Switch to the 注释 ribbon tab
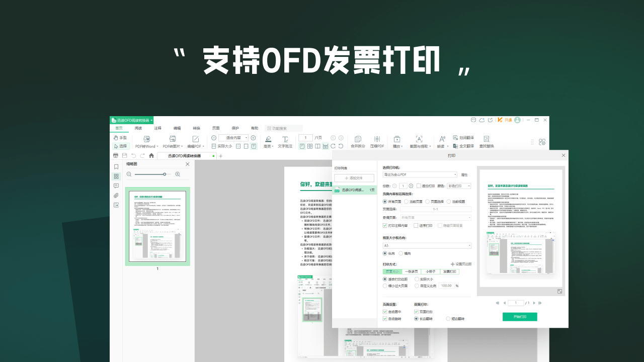 [158, 128]
